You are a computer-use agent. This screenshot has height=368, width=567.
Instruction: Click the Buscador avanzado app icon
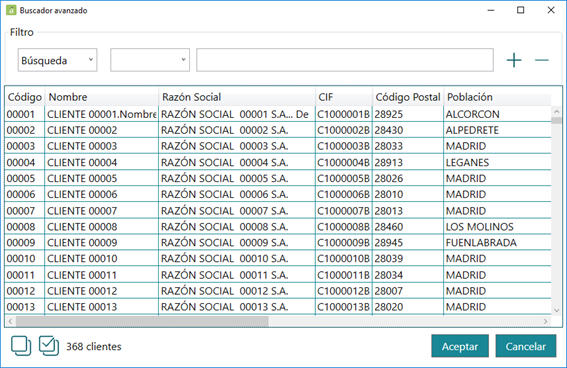click(11, 10)
